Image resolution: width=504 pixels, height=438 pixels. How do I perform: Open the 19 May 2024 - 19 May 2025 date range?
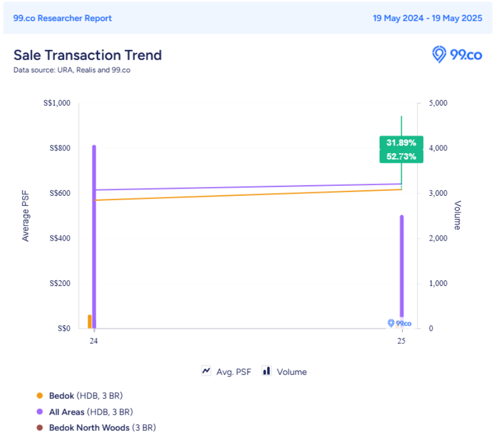point(427,18)
